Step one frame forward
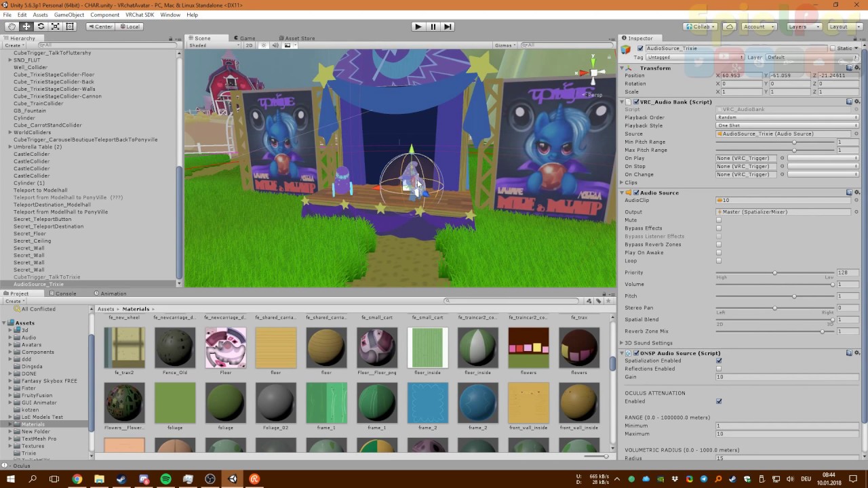 pyautogui.click(x=448, y=26)
